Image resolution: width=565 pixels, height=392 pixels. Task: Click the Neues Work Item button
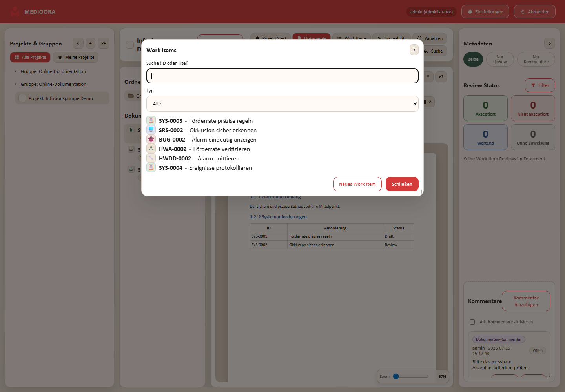click(x=357, y=184)
